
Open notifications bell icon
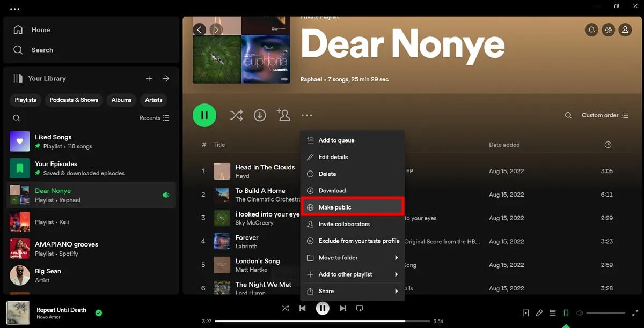[591, 30]
